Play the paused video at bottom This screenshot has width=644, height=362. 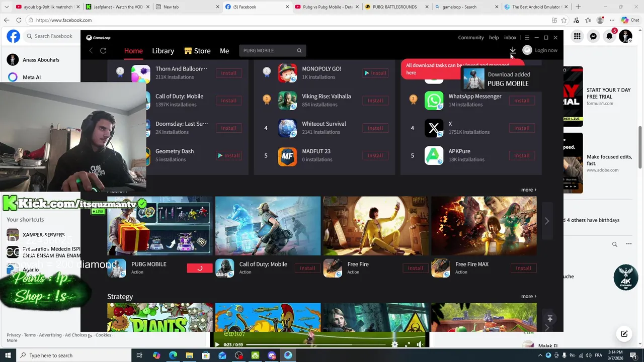click(217, 344)
